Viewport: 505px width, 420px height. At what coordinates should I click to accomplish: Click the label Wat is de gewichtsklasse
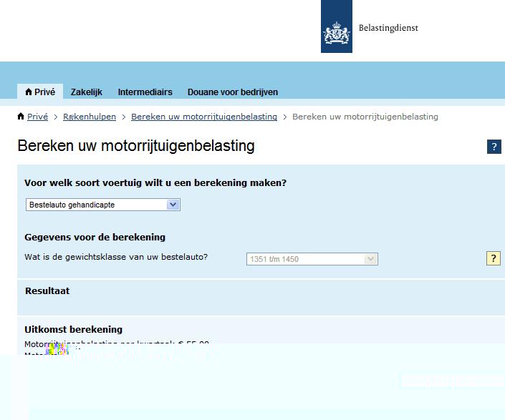click(x=116, y=257)
